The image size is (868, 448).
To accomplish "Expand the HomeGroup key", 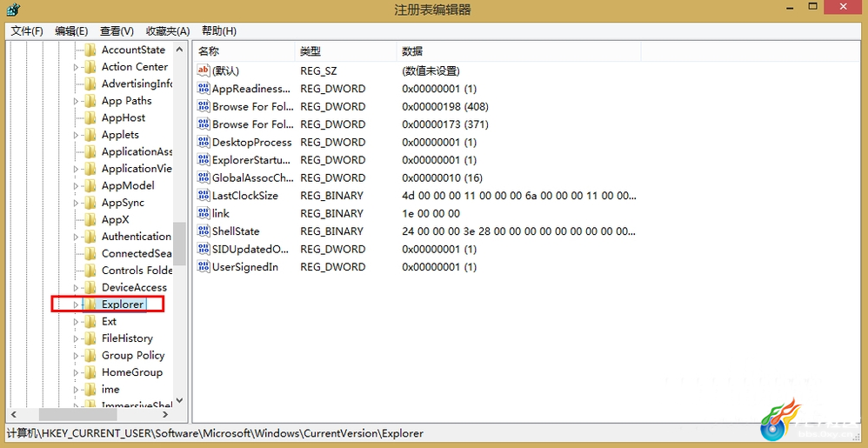I will pos(77,372).
